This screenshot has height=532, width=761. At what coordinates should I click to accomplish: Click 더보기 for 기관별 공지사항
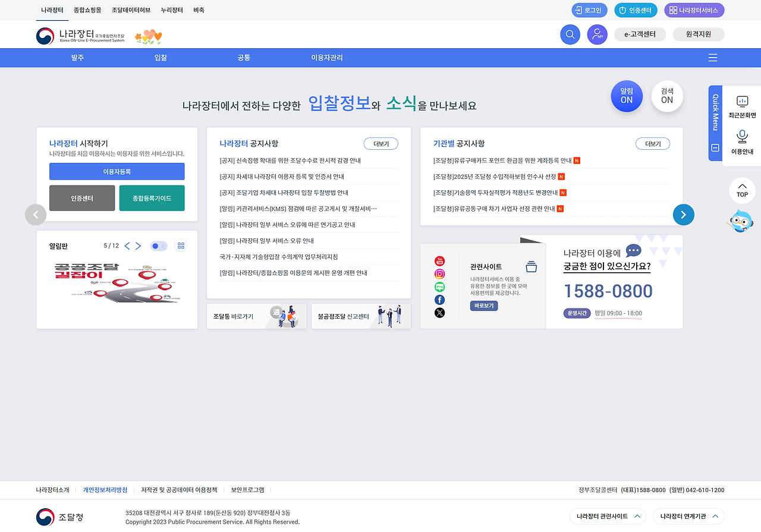click(653, 144)
